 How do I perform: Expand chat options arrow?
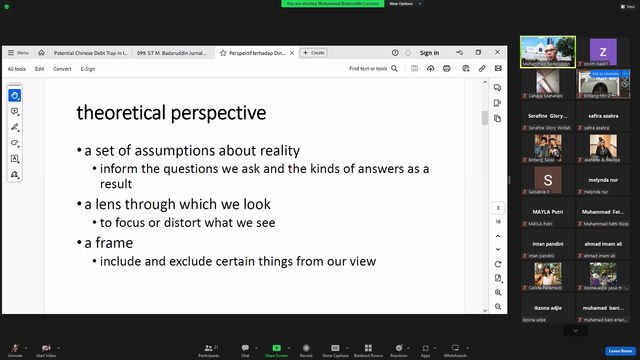tap(256, 348)
